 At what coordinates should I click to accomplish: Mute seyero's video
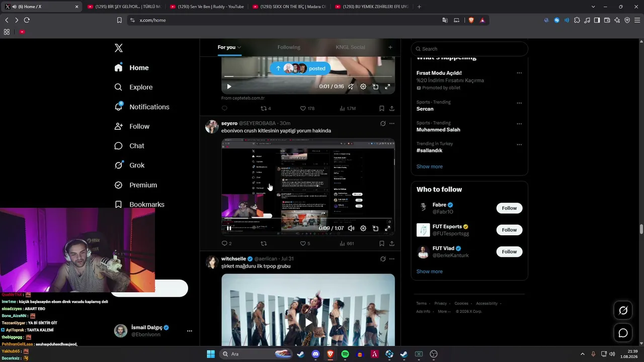[351, 228]
